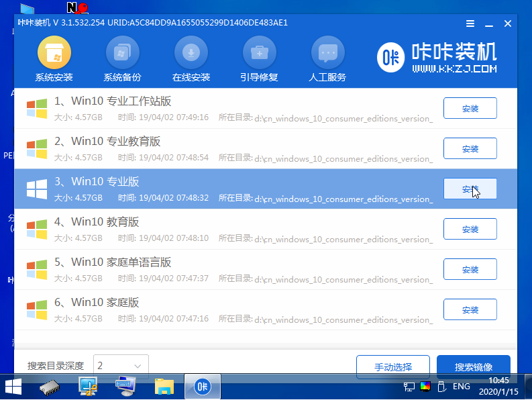The width and height of the screenshot is (532, 400).
Task: Install Win10 专业工作站版
Action: click(470, 108)
